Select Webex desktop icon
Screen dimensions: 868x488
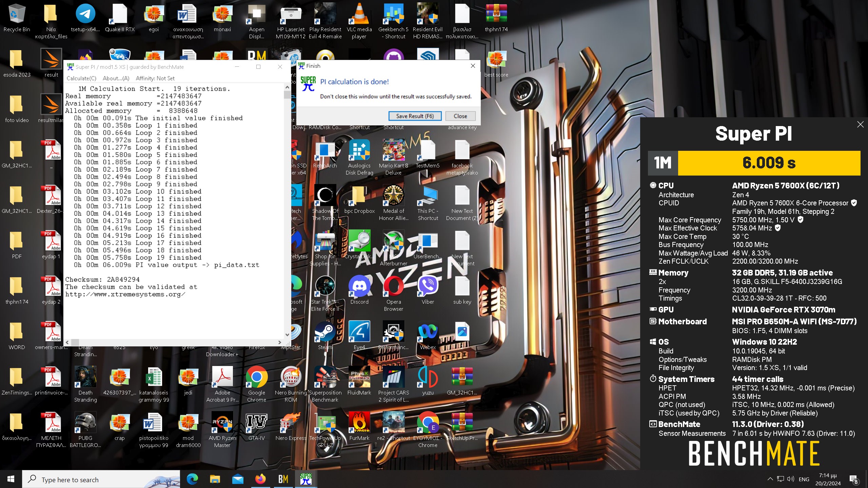click(428, 336)
